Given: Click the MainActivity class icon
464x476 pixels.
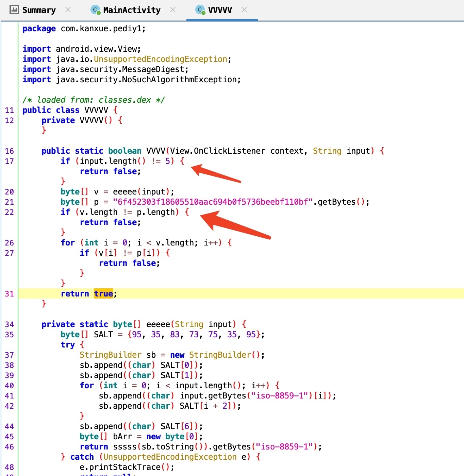Looking at the screenshot, I should 96,10.
